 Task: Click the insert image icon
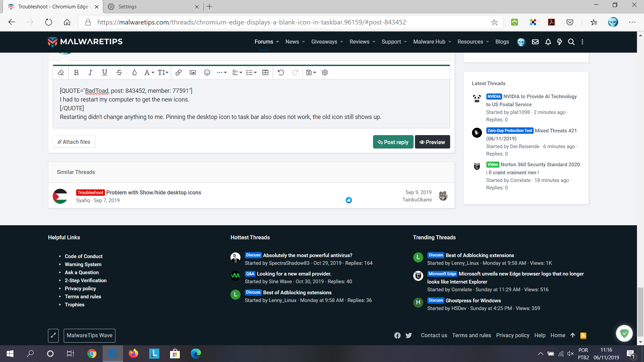tap(193, 72)
